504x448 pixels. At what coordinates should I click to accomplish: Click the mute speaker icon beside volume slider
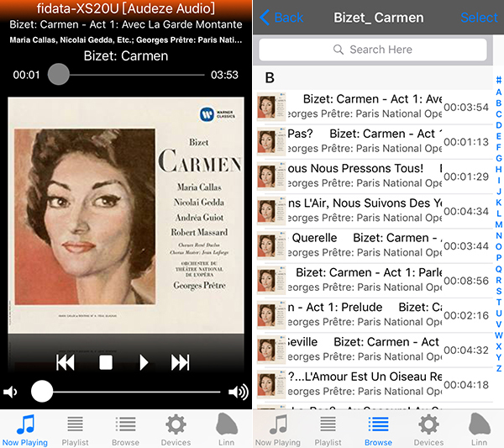pyautogui.click(x=10, y=392)
